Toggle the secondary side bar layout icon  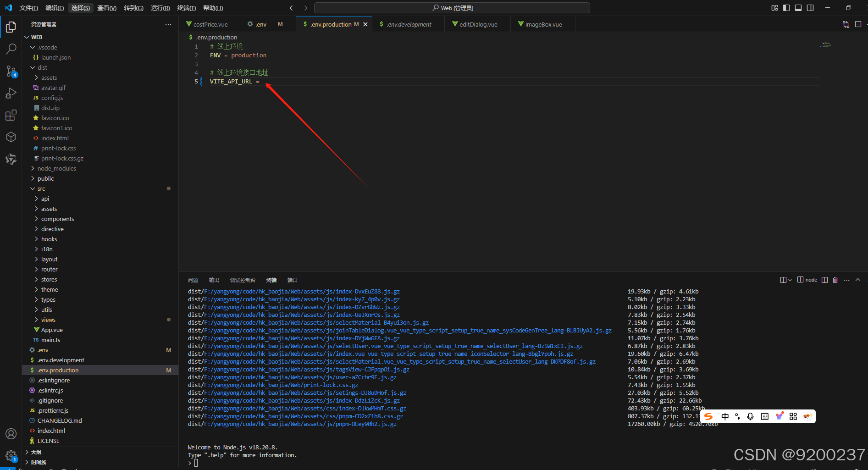coord(810,8)
